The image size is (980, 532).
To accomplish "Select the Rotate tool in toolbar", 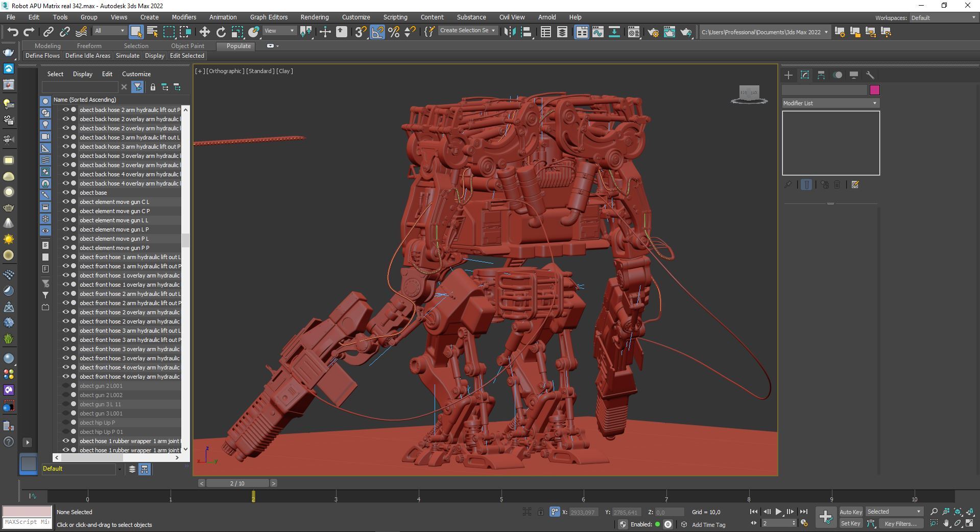I will click(221, 32).
